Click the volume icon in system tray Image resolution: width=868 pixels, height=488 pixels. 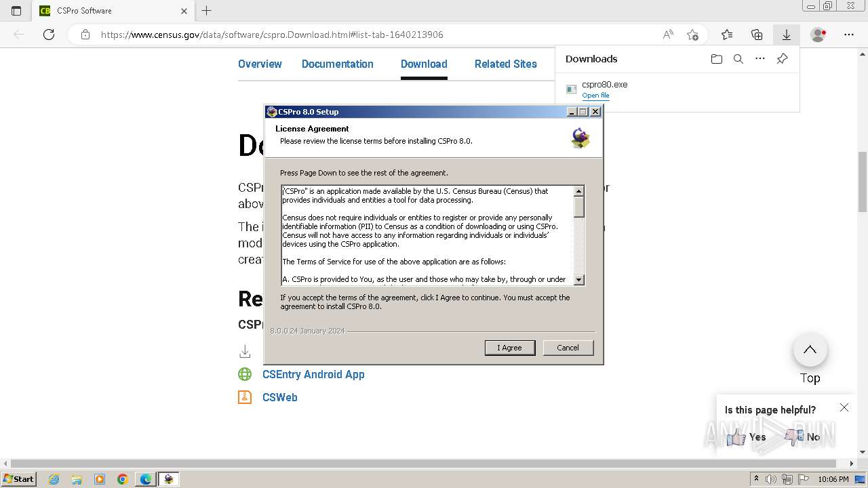tap(770, 479)
